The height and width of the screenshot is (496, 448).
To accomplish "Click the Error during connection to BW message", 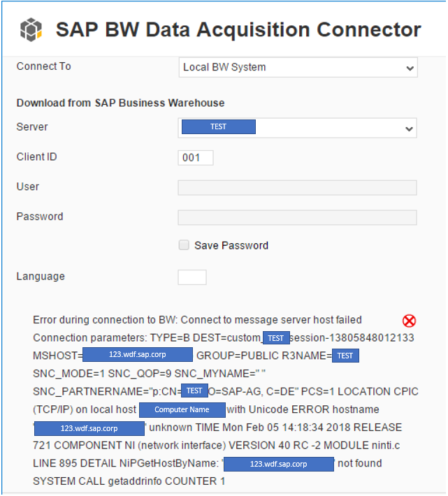I will [197, 320].
